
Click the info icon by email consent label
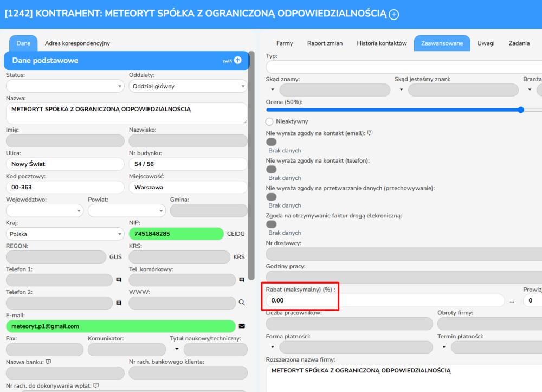point(370,133)
